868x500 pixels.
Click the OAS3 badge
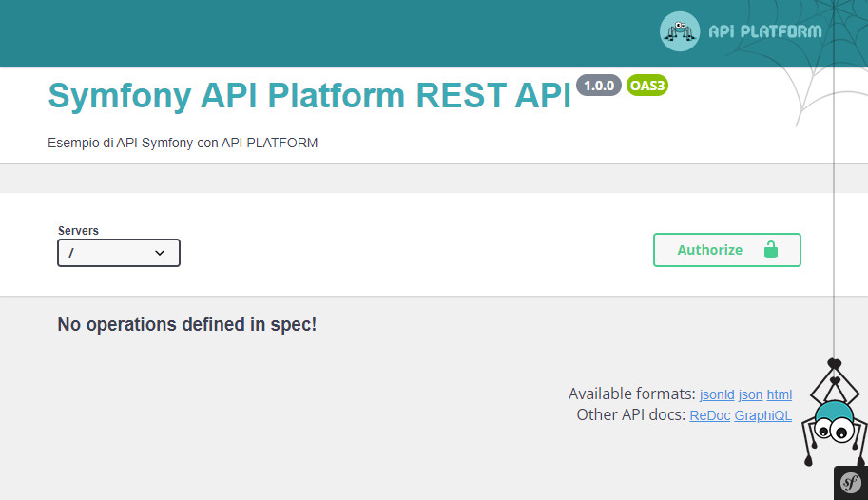click(647, 86)
